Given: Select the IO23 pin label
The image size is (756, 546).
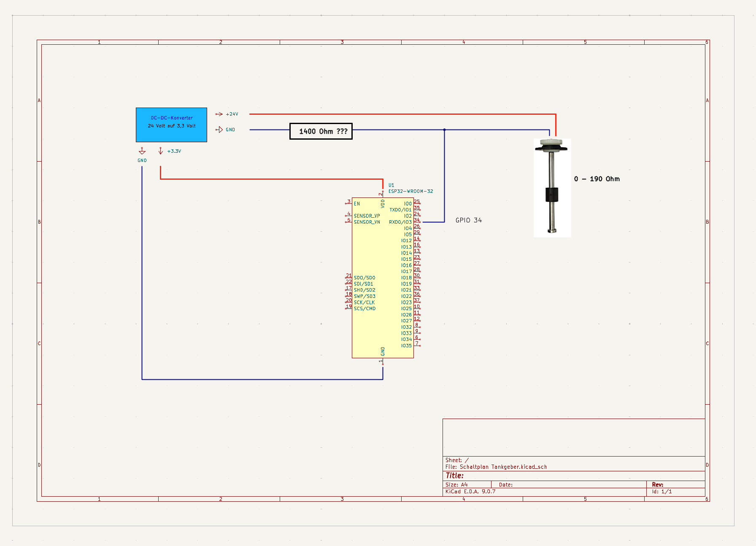Looking at the screenshot, I should tap(406, 303).
